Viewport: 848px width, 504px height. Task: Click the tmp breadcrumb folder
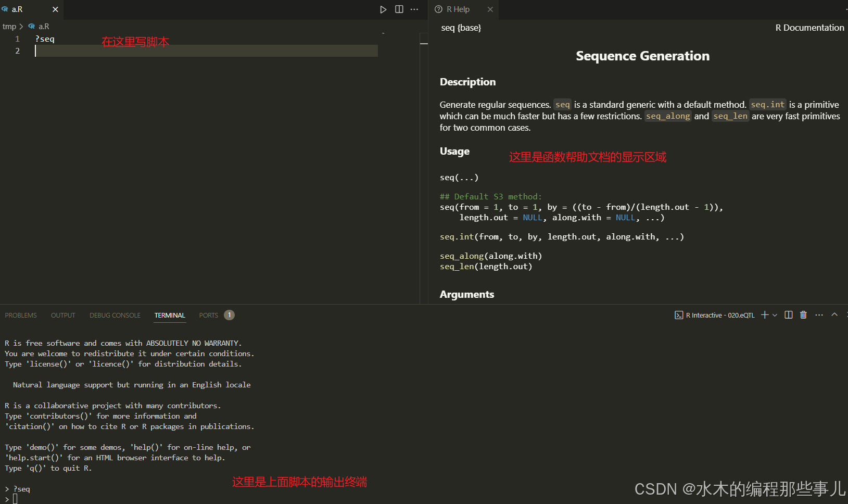click(9, 27)
